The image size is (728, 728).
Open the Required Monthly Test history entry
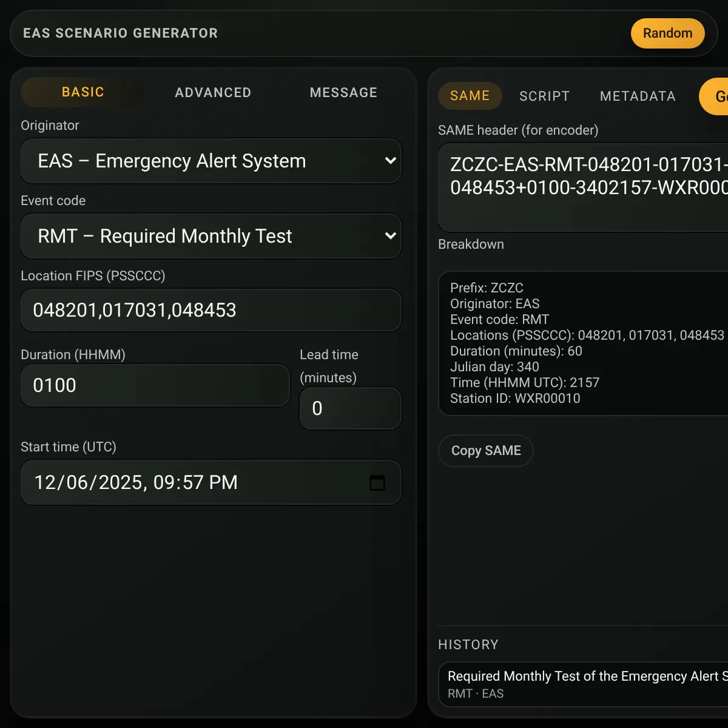(583, 684)
